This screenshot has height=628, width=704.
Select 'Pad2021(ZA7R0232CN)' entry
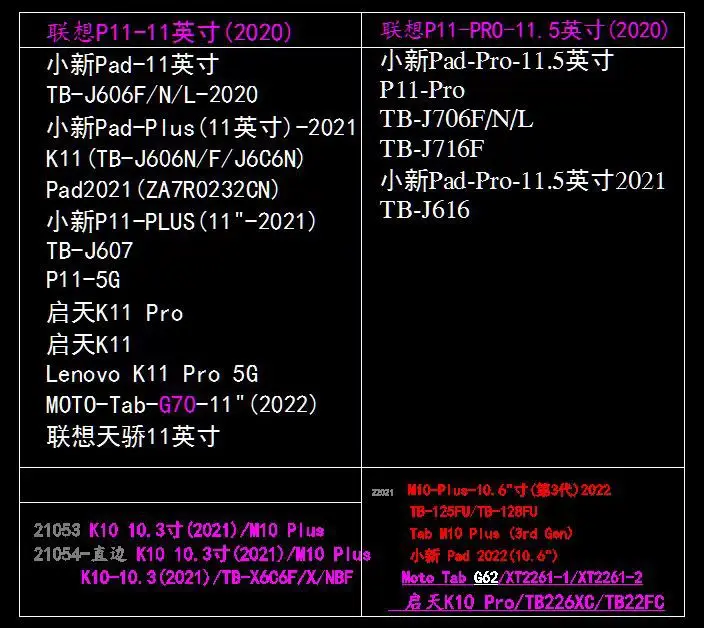(x=163, y=189)
